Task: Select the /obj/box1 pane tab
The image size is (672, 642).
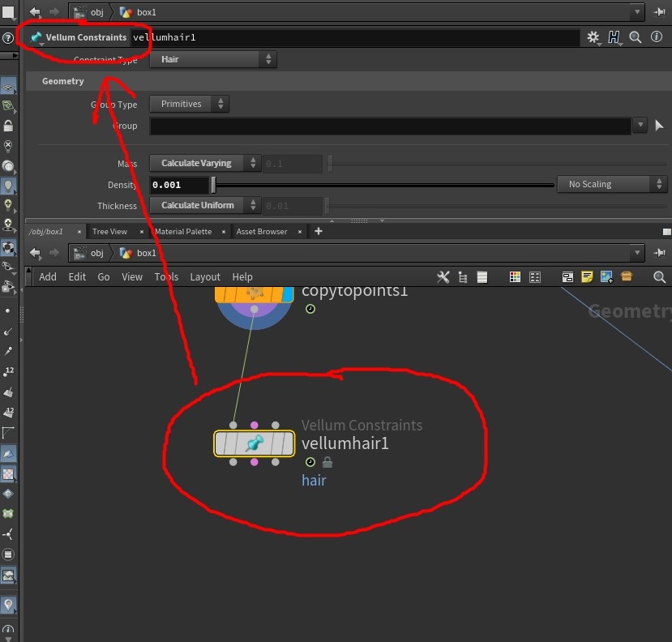Action: [46, 232]
